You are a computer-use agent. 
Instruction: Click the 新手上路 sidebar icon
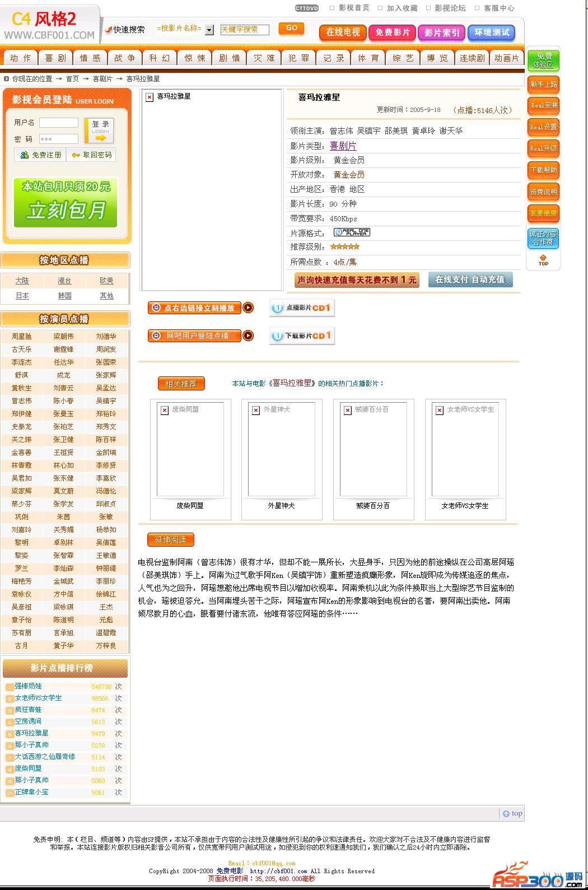(543, 85)
